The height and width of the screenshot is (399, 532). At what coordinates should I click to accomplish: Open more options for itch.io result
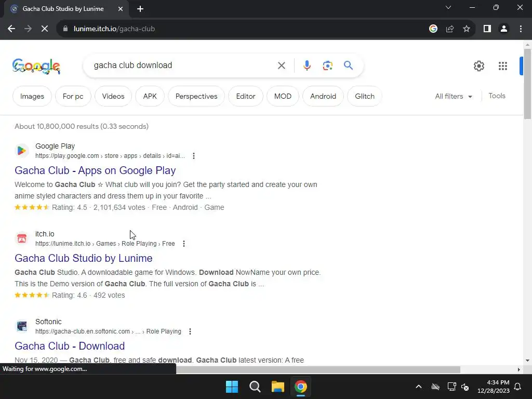click(184, 244)
